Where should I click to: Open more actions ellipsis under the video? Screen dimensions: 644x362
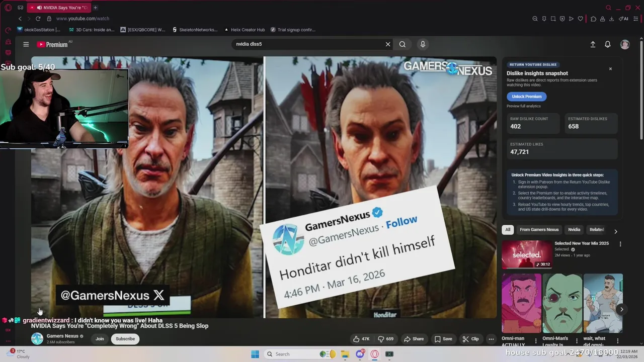[491, 339]
